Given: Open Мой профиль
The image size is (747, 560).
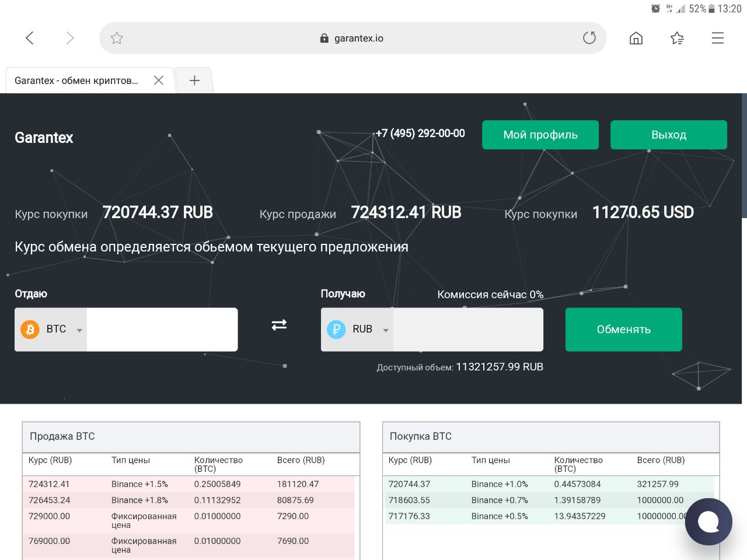Looking at the screenshot, I should [x=540, y=135].
